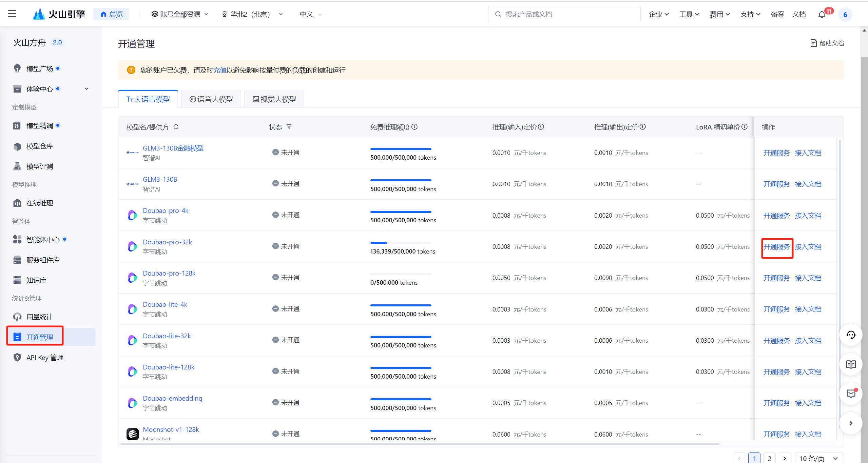868x463 pixels.
Task: Click the 充值 link in the warning banner
Action: [x=220, y=70]
